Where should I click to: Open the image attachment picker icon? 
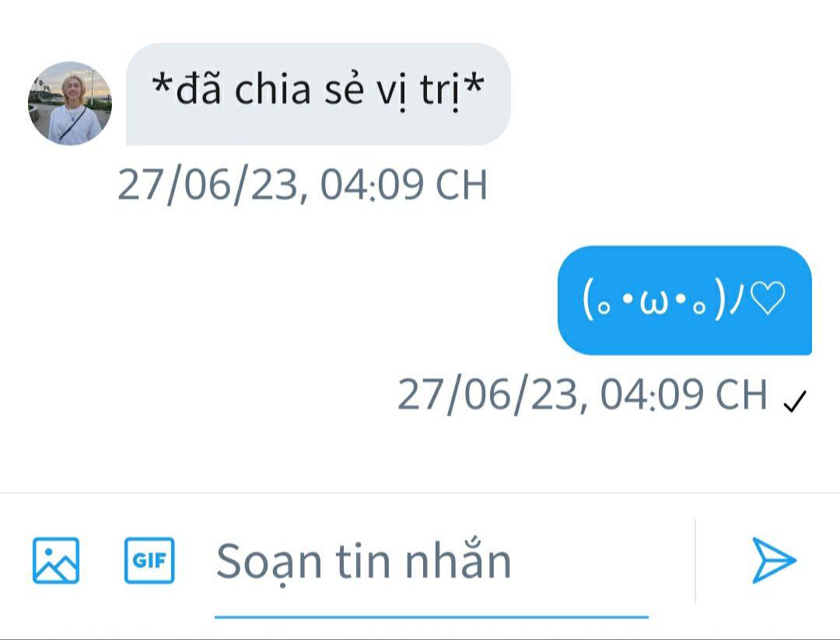tap(56, 560)
